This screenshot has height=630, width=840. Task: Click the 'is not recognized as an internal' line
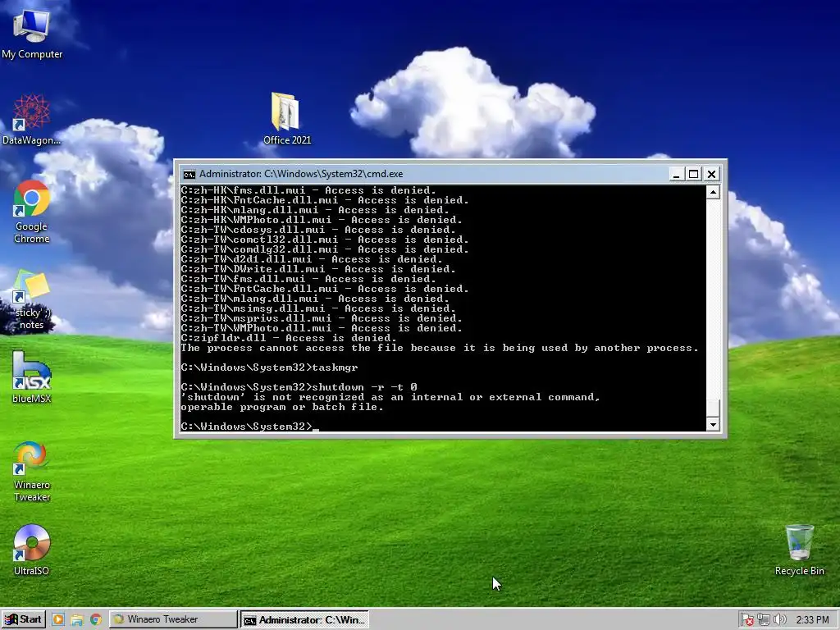click(390, 397)
